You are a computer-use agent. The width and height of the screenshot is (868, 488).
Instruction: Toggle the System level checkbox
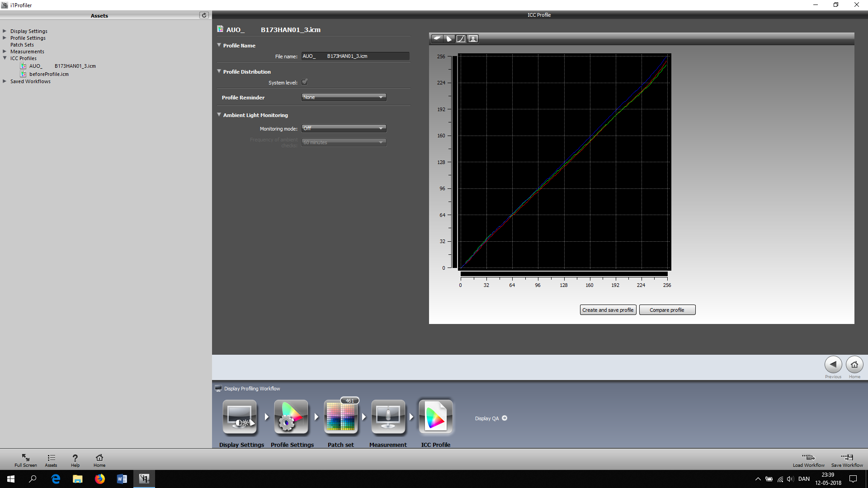coord(305,82)
